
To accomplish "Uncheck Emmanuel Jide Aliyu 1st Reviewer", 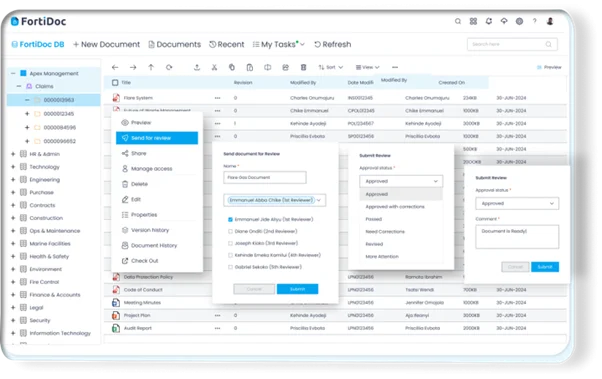I will (x=230, y=220).
